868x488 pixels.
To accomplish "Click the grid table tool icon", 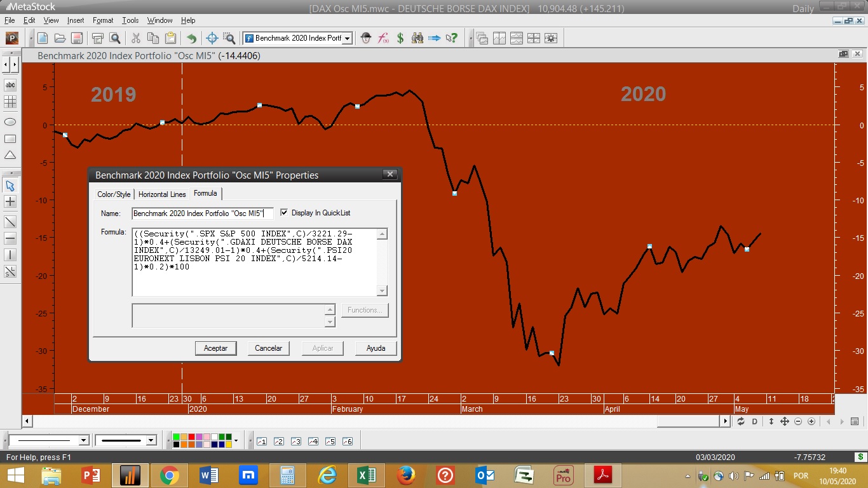I will point(10,102).
